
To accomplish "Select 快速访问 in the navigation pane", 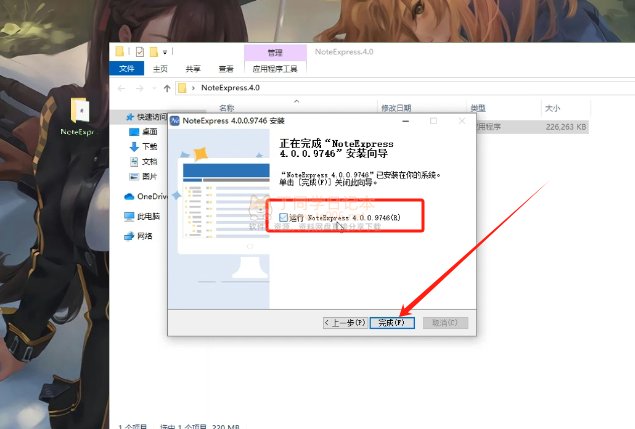I will point(146,117).
